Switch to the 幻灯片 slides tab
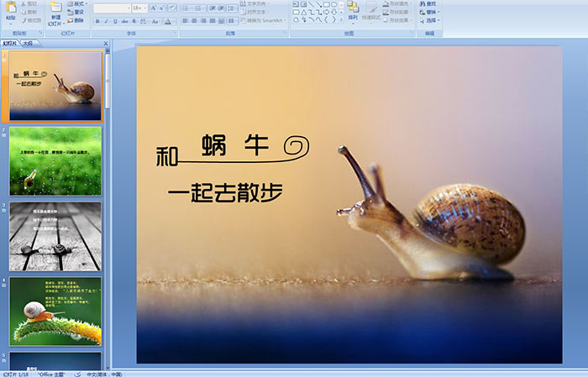Viewport: 588px width, 377px height. [x=10, y=44]
